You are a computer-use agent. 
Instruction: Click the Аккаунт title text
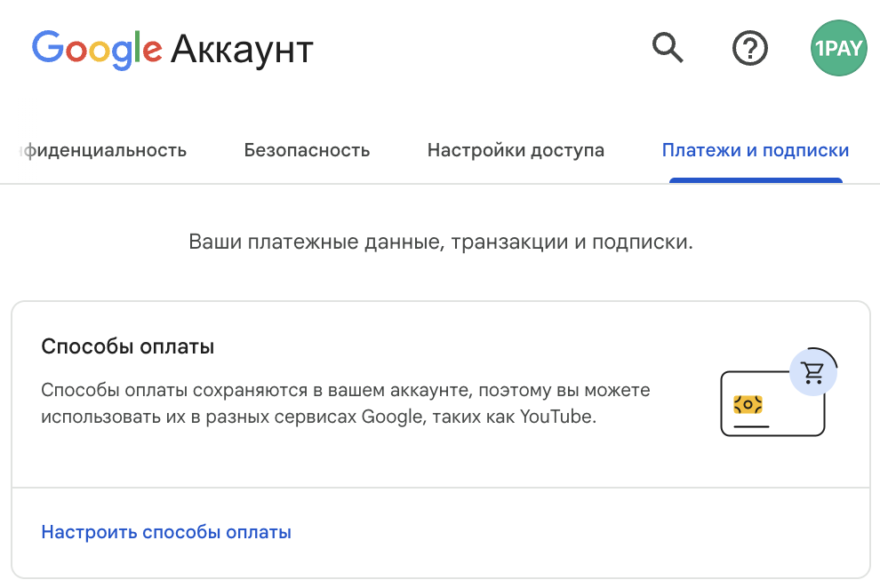pos(242,49)
